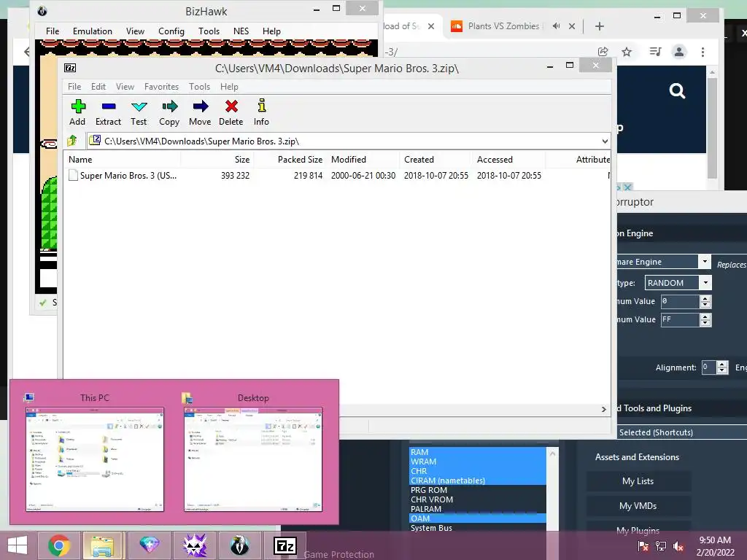Select the CIRAM (nametables) domain
Viewport: 747px width, 560px height.
[477, 481]
